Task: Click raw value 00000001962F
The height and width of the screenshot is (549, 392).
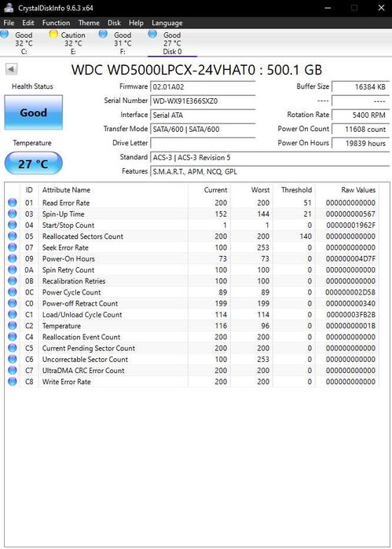Action: click(350, 225)
